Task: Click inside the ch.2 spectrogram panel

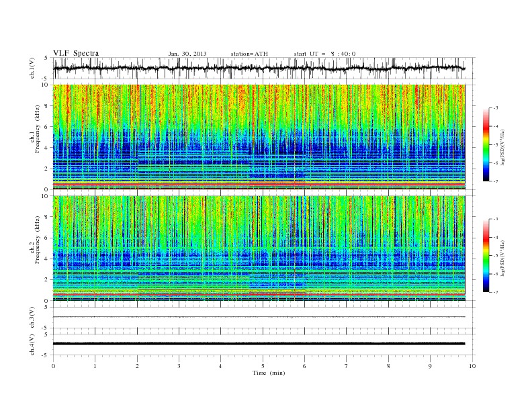Action: click(x=259, y=248)
